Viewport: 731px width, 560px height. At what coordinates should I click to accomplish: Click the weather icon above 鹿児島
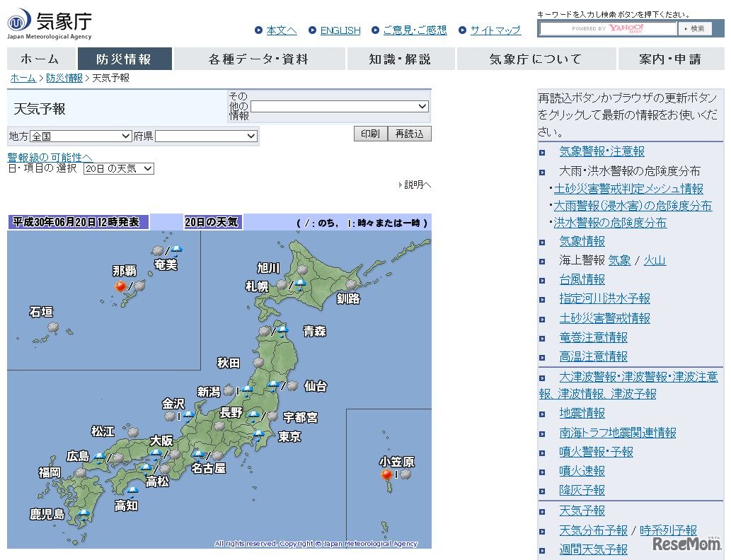point(84,513)
